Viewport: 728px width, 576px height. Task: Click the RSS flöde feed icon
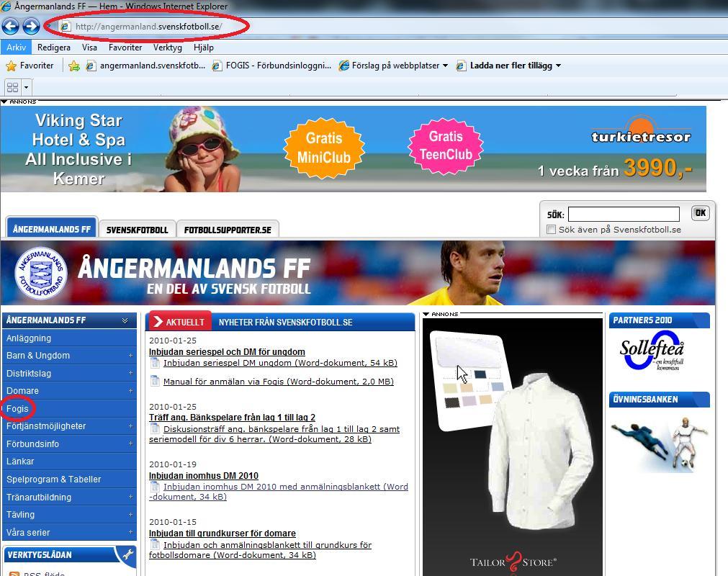point(14,574)
